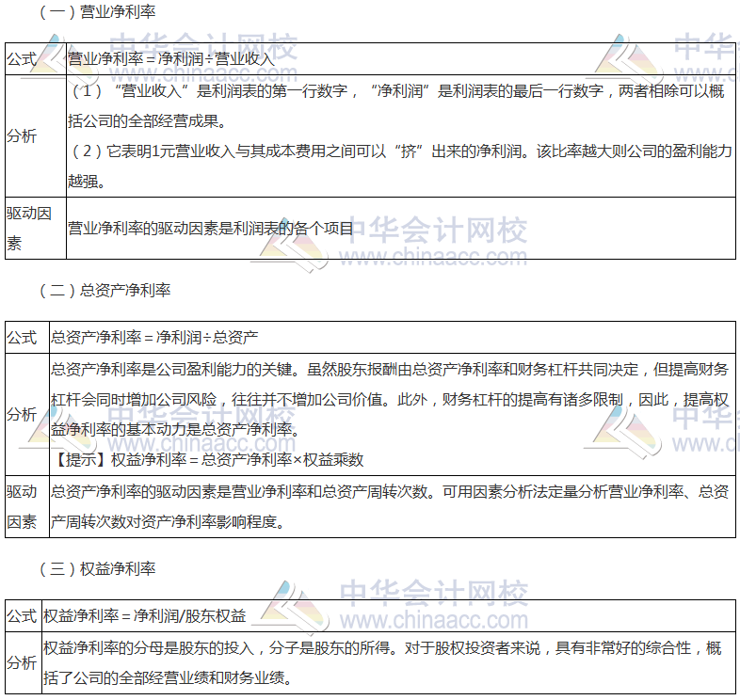The image size is (740, 700).
Task: Select the formula 营业净利率＝净利润÷营业收入
Action: (170, 59)
